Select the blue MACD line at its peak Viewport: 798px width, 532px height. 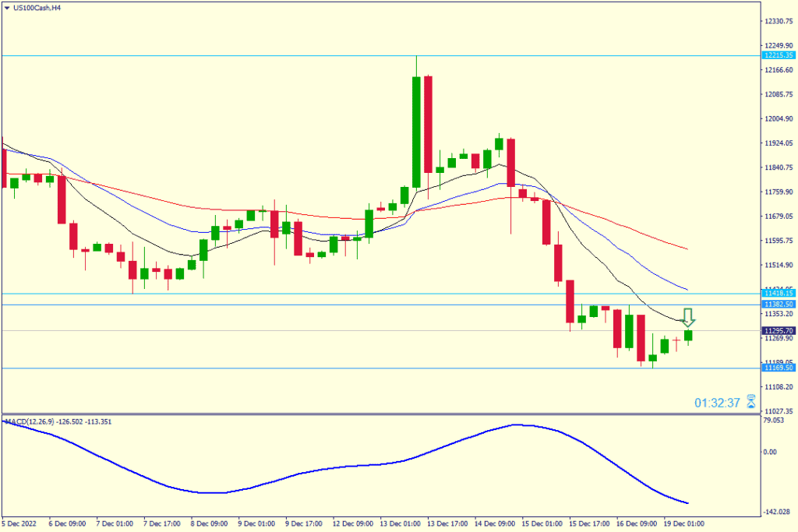(515, 425)
